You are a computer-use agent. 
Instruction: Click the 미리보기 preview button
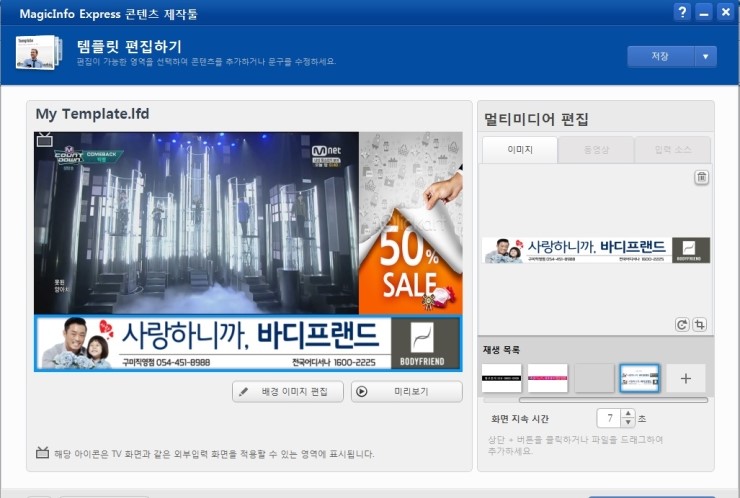407,392
